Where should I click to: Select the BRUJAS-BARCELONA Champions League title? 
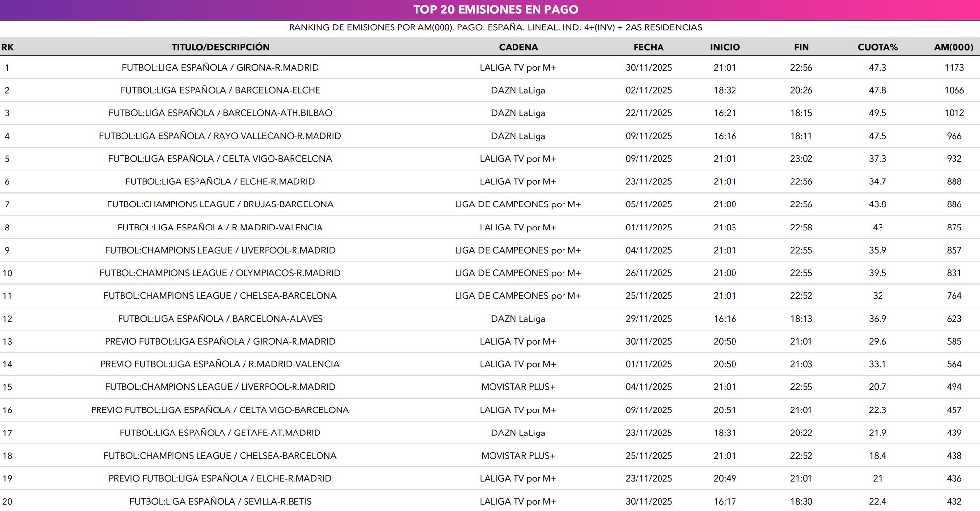tap(220, 204)
